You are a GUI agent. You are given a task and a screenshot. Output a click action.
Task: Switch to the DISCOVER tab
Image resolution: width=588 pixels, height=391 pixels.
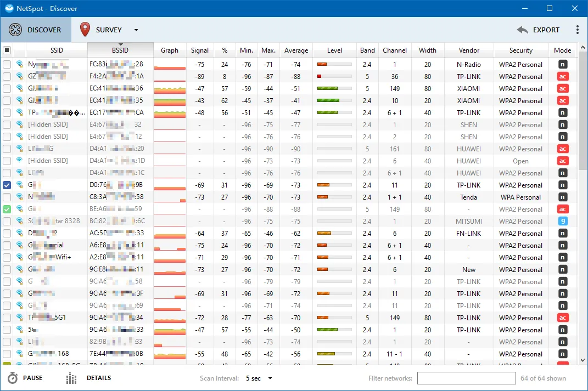click(36, 30)
